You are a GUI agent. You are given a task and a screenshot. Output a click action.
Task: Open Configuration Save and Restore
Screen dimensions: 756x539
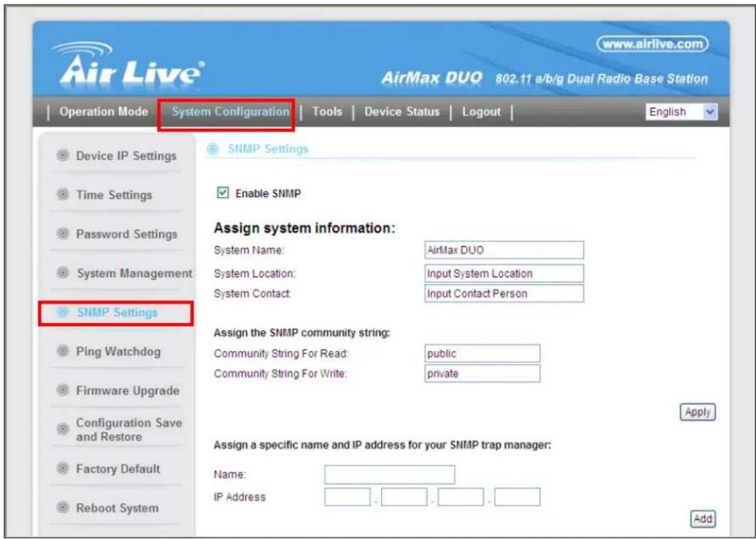coord(129,429)
